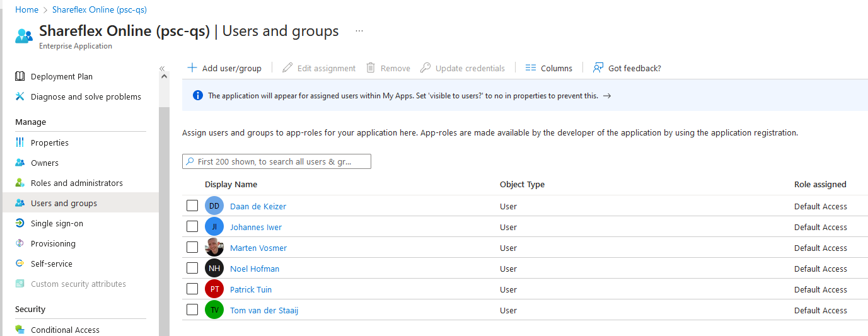Open the Self-service menu item
868x336 pixels.
click(x=52, y=264)
